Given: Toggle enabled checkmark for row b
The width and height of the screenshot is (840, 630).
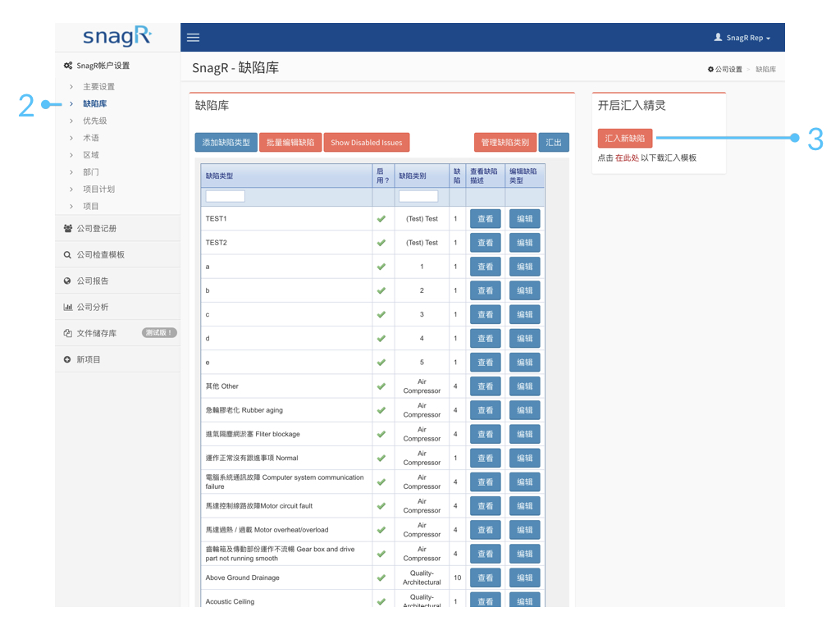Looking at the screenshot, I should pos(381,291).
